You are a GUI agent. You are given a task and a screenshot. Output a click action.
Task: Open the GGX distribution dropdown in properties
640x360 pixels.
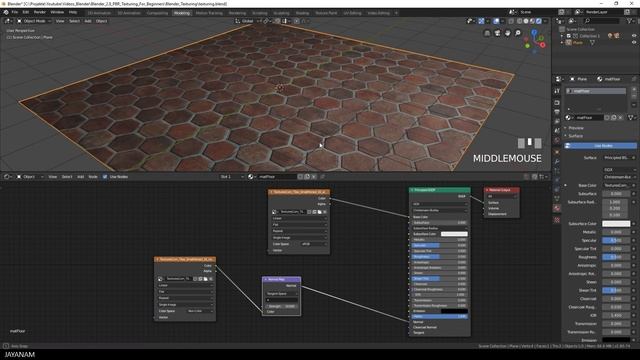click(x=619, y=169)
